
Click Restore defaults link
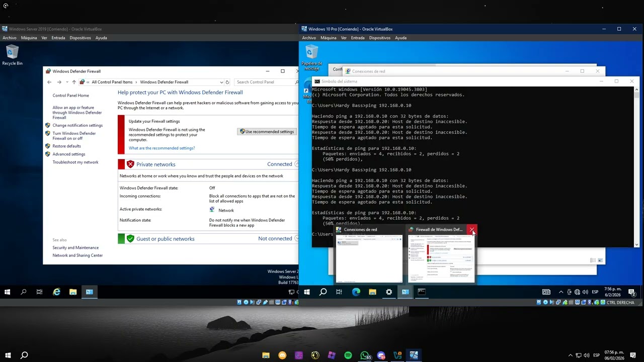pyautogui.click(x=66, y=146)
